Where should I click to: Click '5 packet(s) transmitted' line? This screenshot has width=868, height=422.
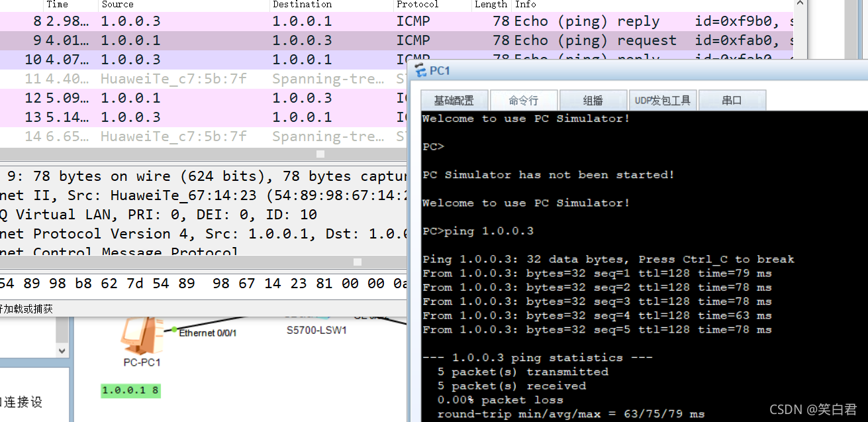pos(522,372)
